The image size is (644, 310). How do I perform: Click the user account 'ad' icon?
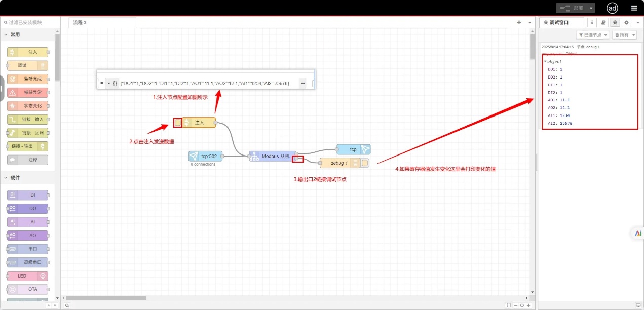pos(612,8)
